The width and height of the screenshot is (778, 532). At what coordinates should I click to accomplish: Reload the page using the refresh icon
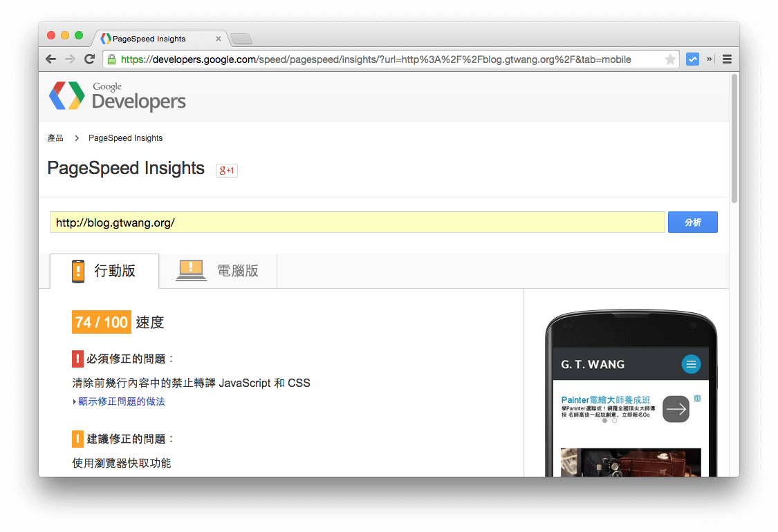[89, 59]
